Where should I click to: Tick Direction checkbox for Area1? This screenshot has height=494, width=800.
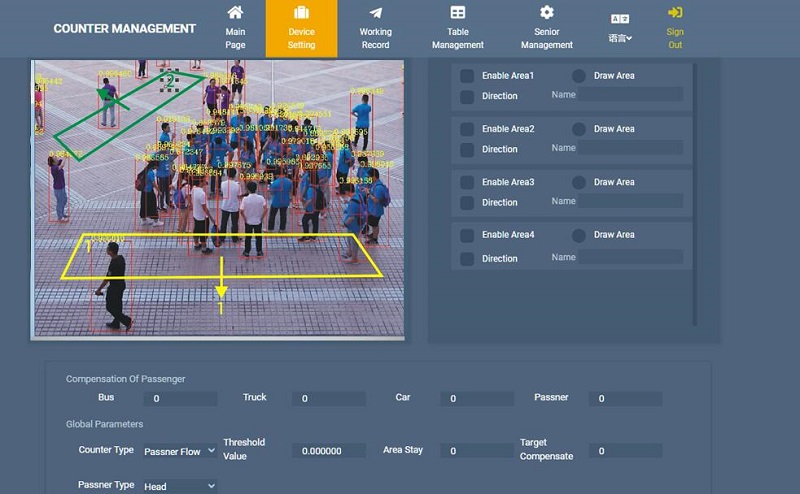(467, 97)
